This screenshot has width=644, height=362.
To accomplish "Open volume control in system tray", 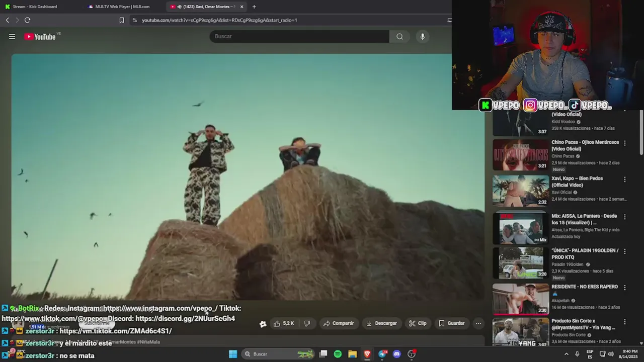I will 611,354.
